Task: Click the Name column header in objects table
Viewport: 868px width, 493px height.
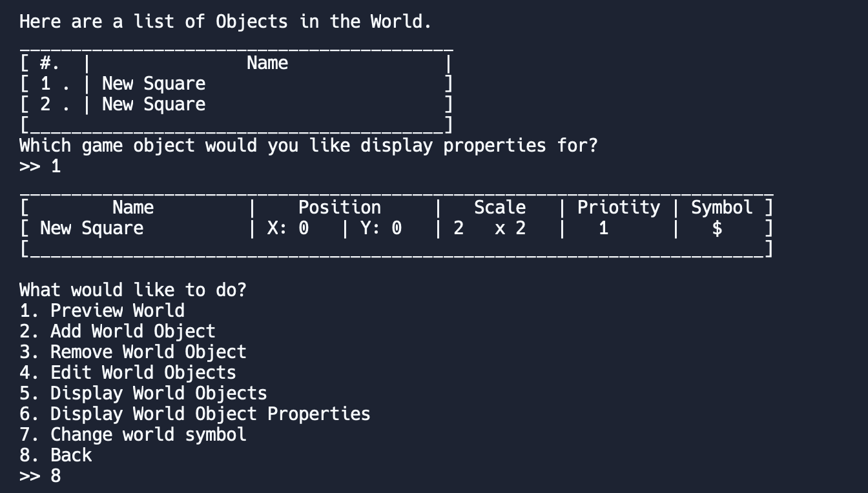Action: point(132,207)
